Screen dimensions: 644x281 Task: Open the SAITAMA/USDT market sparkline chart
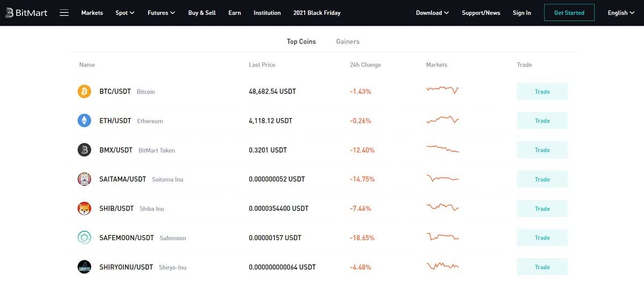(x=443, y=178)
